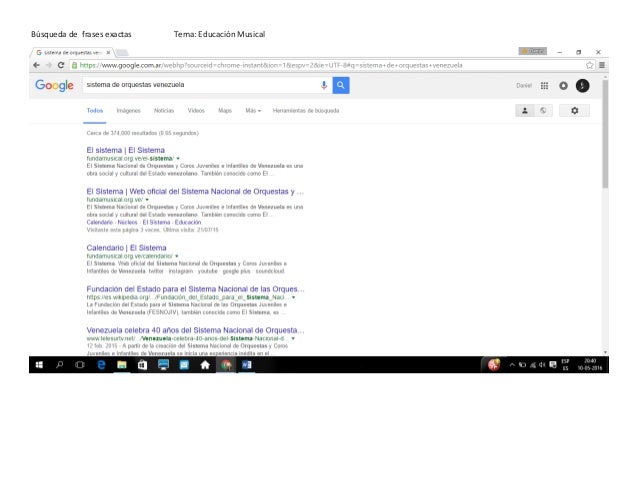The image size is (638, 493).
Task: Click the Chrome back arrow
Action: [36, 65]
